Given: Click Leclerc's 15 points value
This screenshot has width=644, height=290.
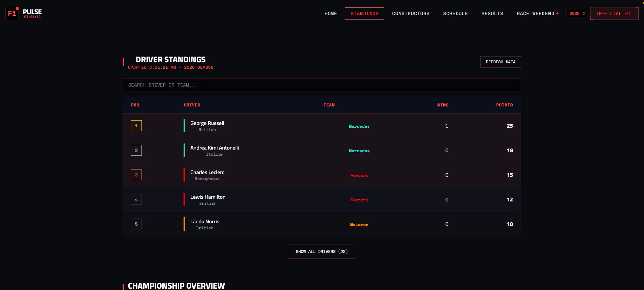Looking at the screenshot, I should (510, 175).
